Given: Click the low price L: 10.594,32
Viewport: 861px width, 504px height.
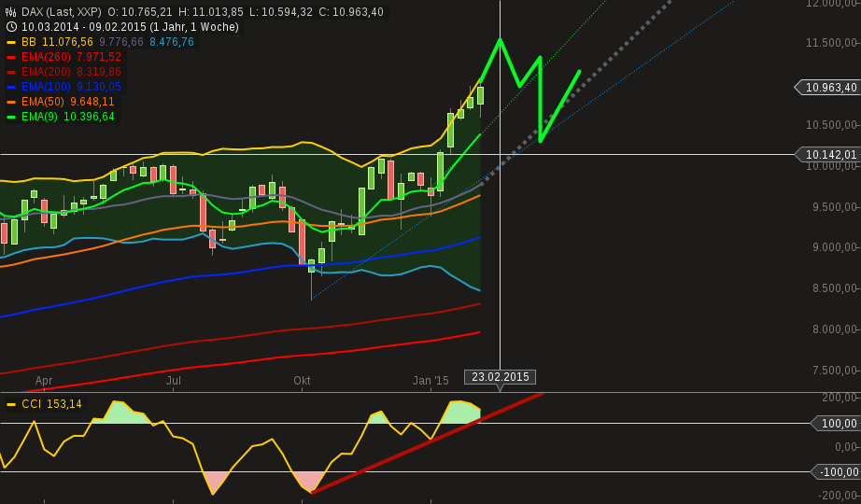Looking at the screenshot, I should pyautogui.click(x=281, y=12).
